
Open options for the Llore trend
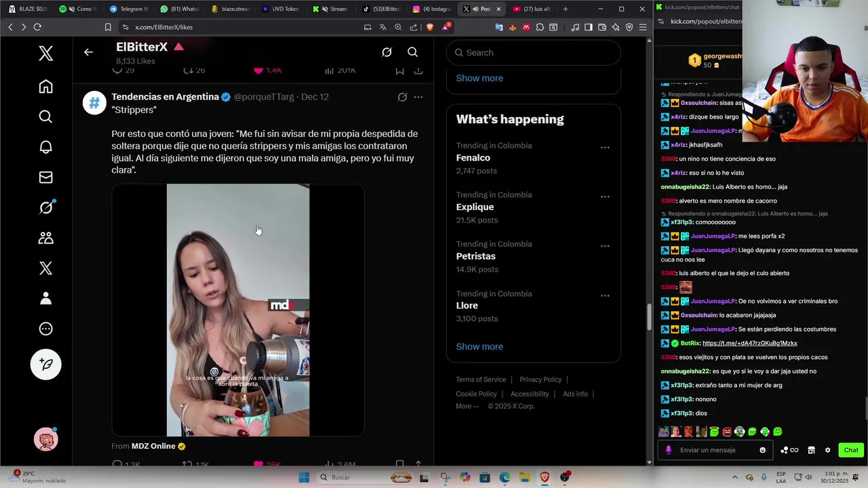pos(605,296)
